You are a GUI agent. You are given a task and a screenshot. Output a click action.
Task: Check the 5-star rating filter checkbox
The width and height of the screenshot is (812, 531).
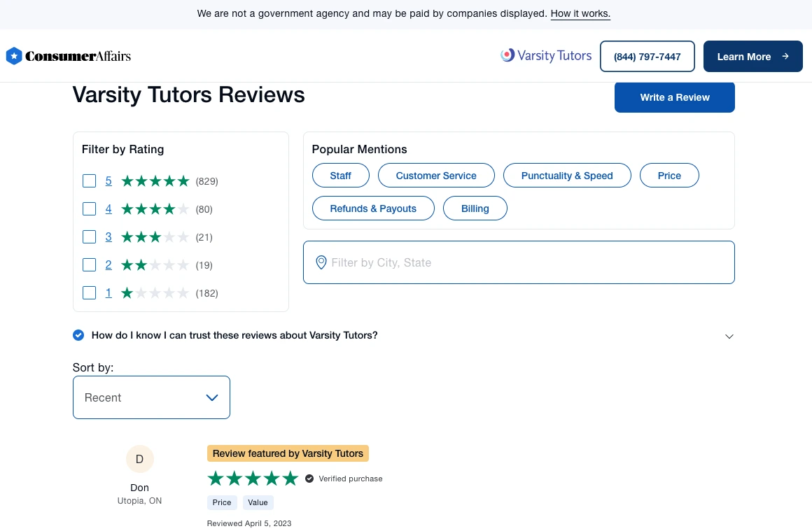(89, 180)
